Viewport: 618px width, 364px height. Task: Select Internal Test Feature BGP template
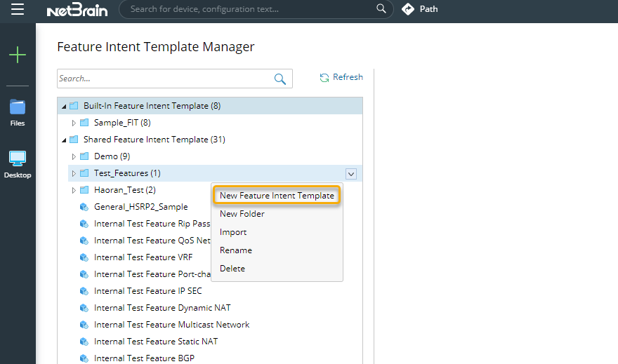tap(144, 358)
